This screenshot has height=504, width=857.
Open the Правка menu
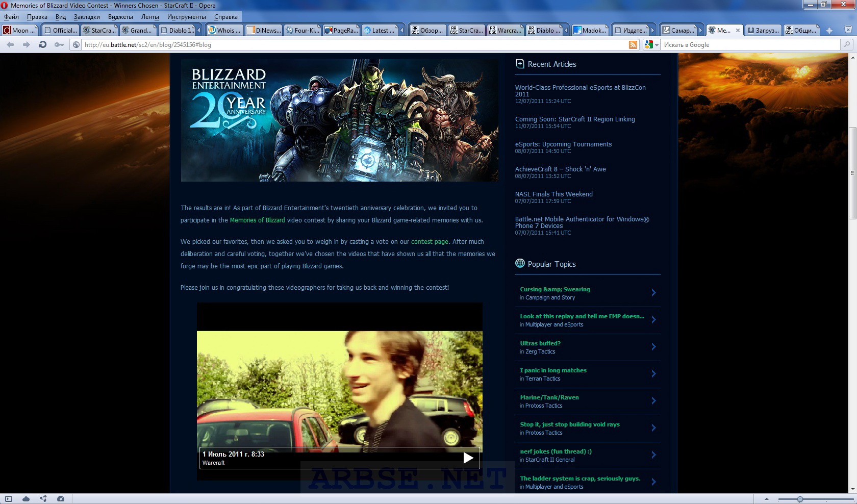point(37,17)
